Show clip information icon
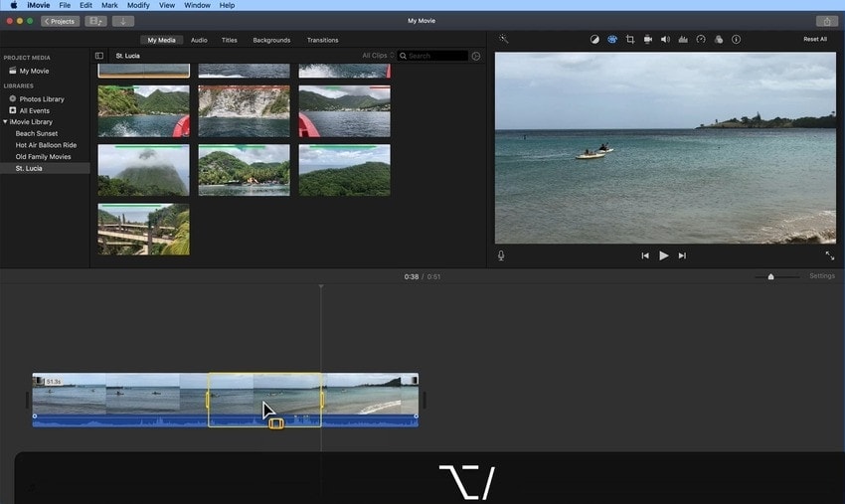Screen dimensions: 845x504 click(x=736, y=40)
